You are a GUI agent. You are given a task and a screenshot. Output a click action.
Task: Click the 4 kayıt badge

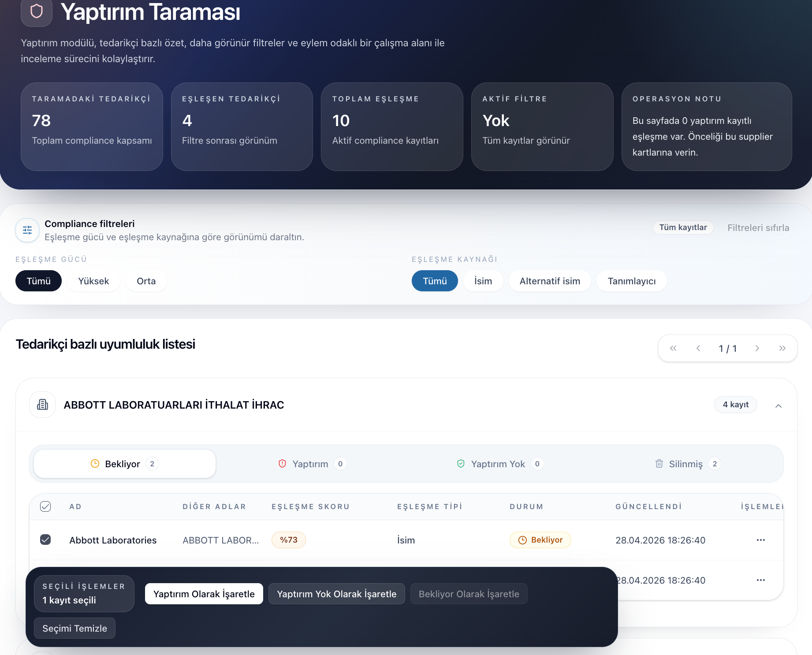click(735, 405)
